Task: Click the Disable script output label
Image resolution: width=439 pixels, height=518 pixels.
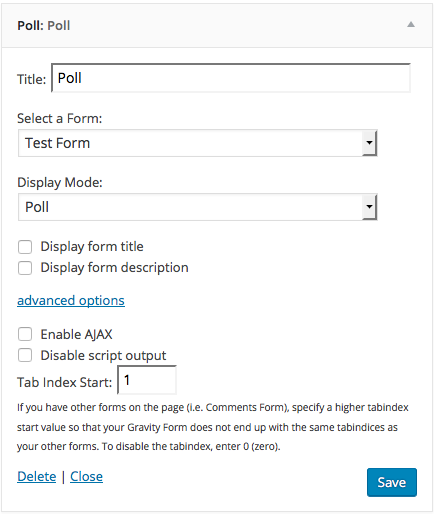Action: (x=103, y=356)
